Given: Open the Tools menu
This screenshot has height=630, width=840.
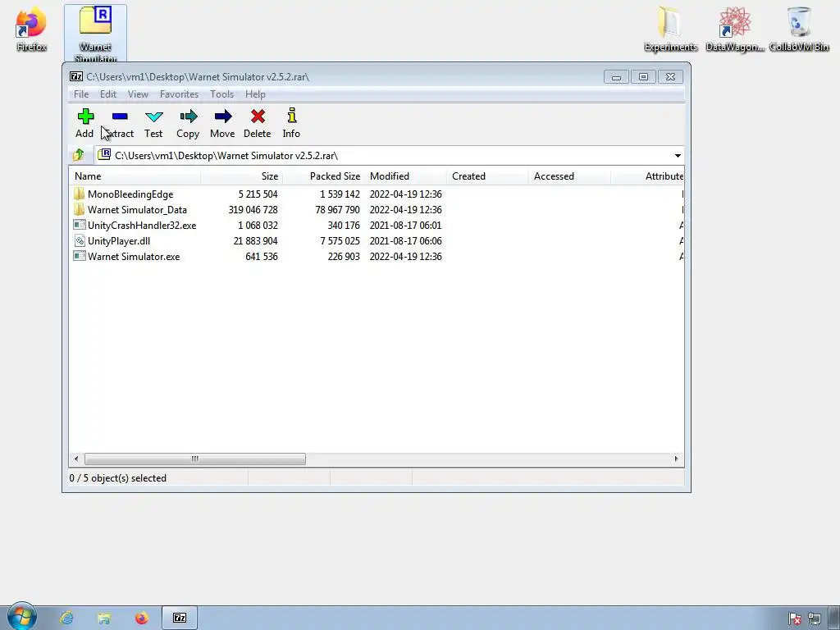Looking at the screenshot, I should click(x=221, y=94).
